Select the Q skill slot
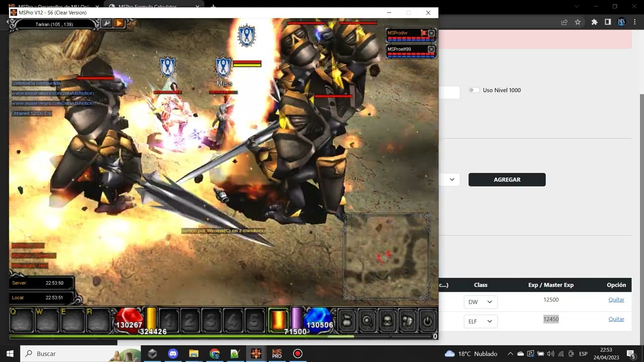 pos(22,320)
